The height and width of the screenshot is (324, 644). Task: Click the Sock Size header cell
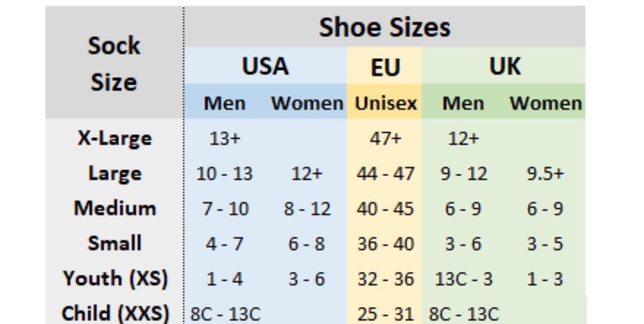coord(114,63)
